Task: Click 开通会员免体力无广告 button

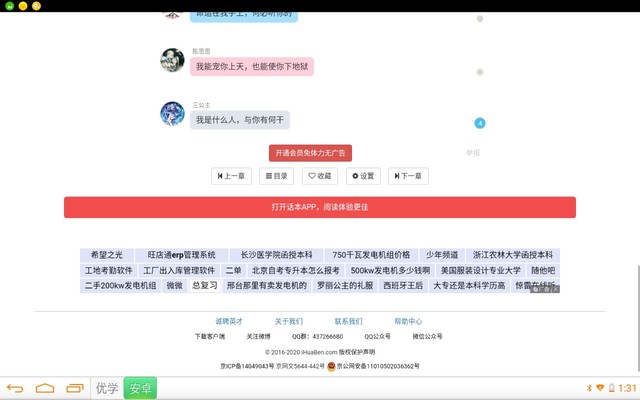Action: (310, 153)
